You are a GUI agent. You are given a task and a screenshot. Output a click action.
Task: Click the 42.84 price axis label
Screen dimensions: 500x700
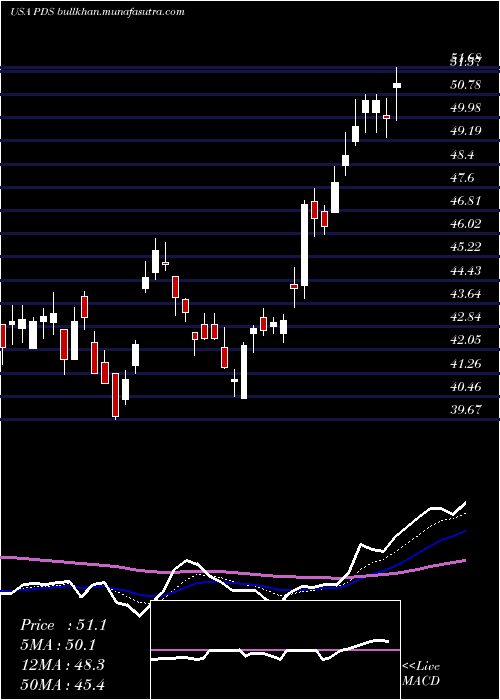coord(466,317)
